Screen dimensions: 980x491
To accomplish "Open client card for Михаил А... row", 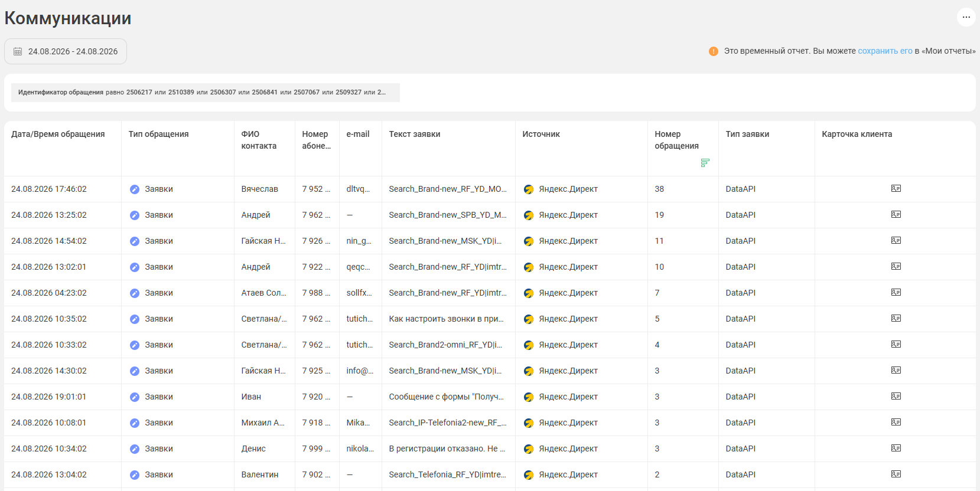I will pyautogui.click(x=896, y=423).
